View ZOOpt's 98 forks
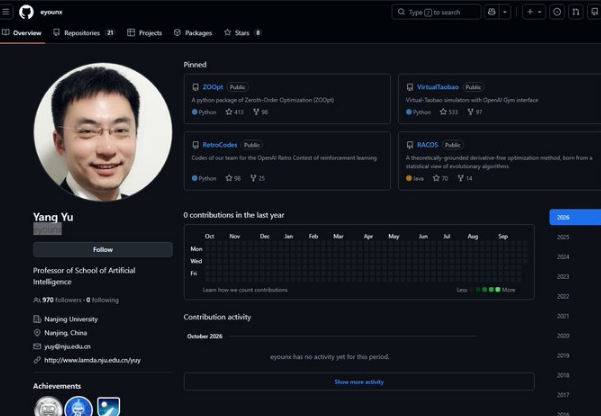This screenshot has width=601, height=416. pos(261,112)
